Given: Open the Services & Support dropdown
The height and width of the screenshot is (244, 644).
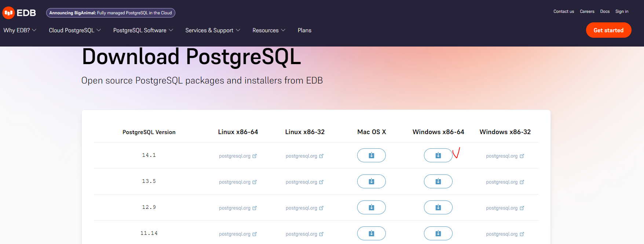Looking at the screenshot, I should [x=213, y=30].
